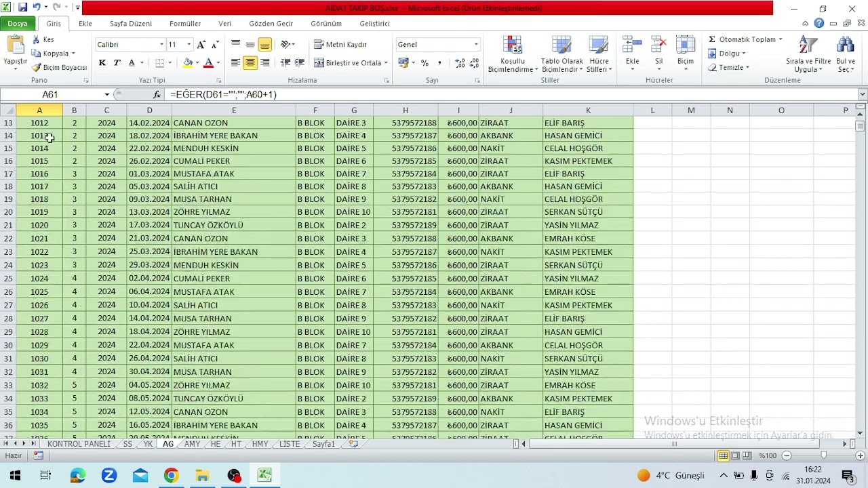
Task: Increase font size with the large A icon
Action: pyautogui.click(x=201, y=45)
